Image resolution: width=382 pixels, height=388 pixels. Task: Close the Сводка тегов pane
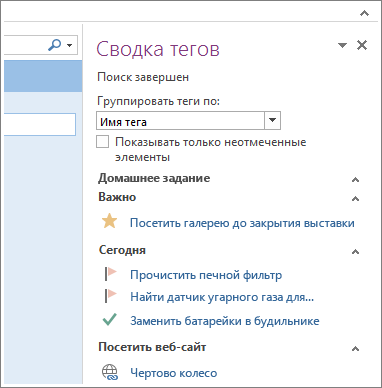pyautogui.click(x=362, y=45)
